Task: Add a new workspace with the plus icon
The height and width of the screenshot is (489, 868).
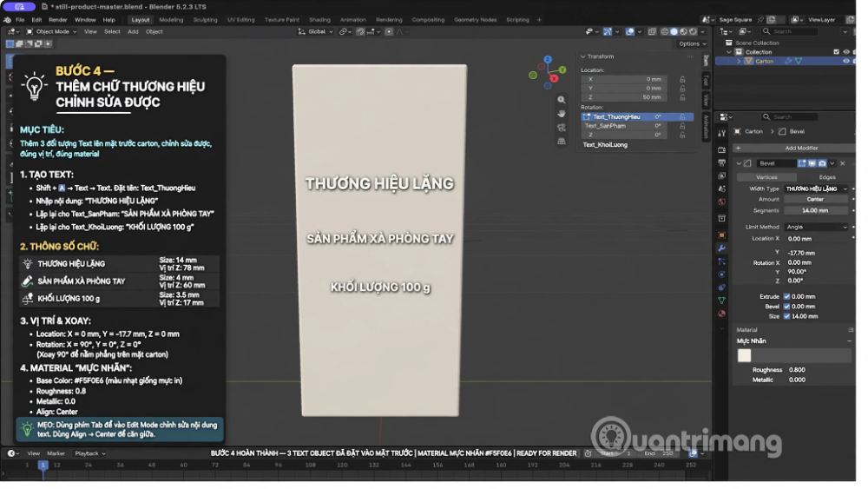Action: 539,20
